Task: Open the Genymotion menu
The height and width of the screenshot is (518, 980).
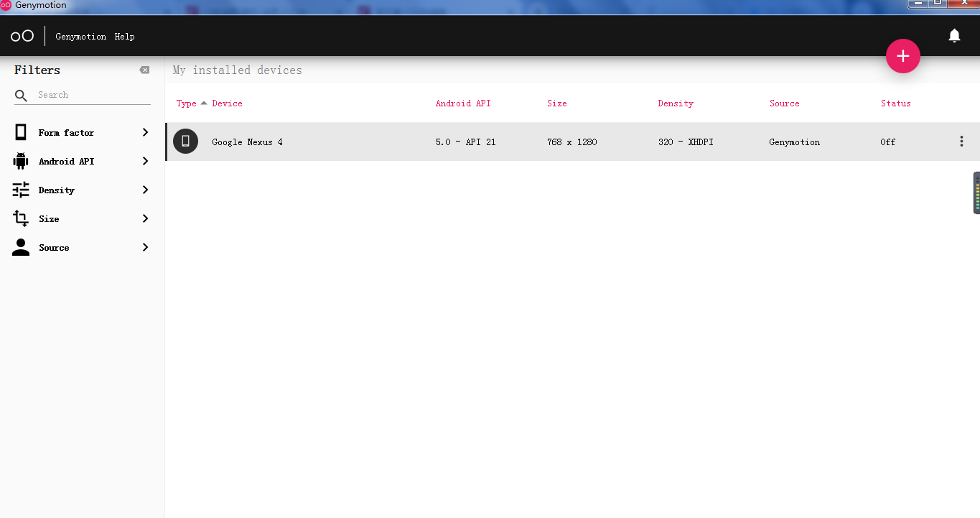Action: tap(81, 37)
